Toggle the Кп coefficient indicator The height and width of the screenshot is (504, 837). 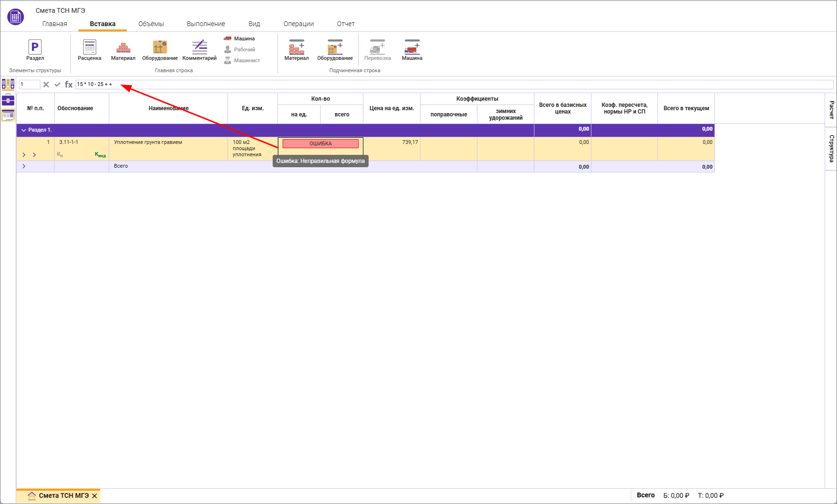[x=60, y=154]
